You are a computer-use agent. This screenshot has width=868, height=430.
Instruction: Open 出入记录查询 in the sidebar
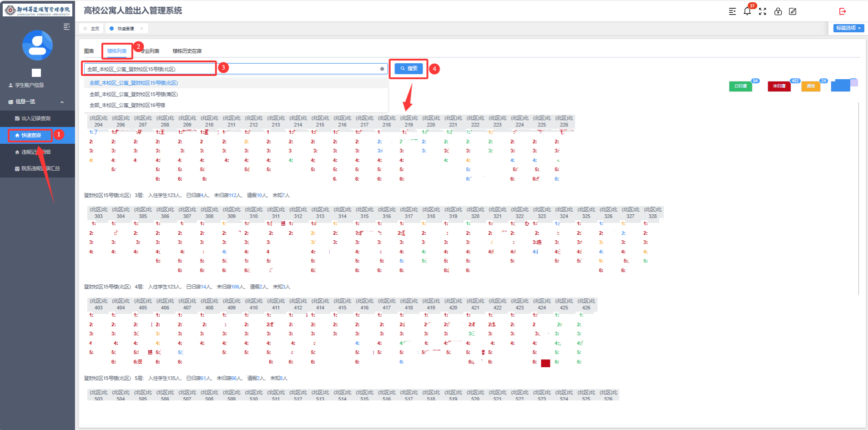(36, 118)
